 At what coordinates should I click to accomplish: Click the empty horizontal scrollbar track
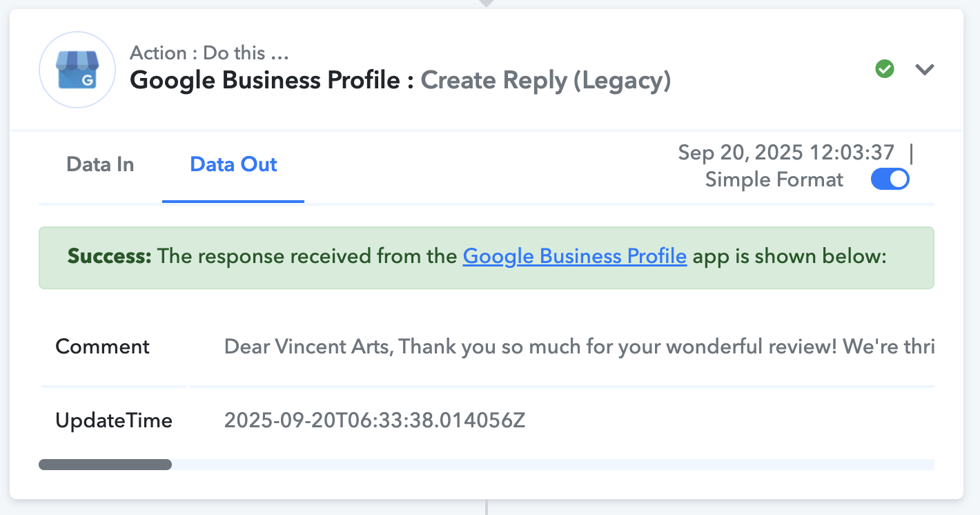(553, 465)
